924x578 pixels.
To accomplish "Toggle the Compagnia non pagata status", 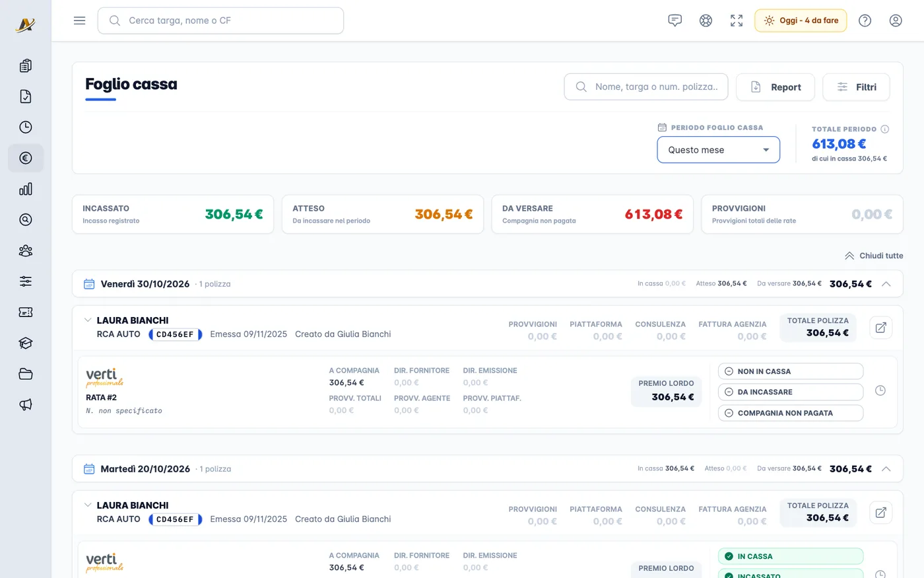I will (x=791, y=413).
